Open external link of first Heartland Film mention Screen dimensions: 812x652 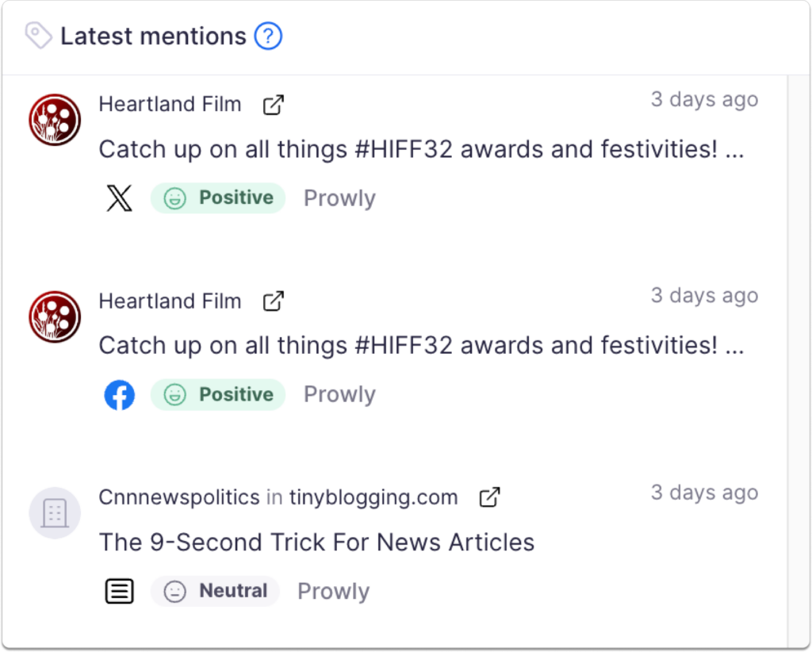point(273,105)
